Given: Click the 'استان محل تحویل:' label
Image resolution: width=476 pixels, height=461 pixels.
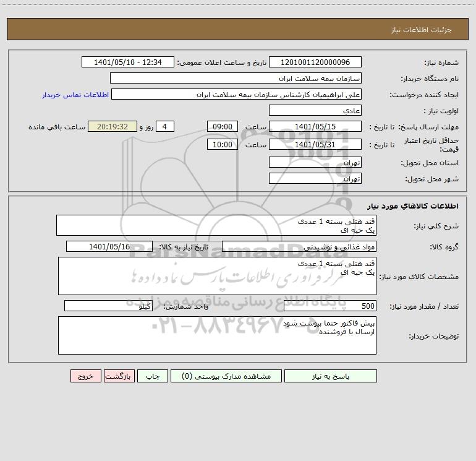Looking at the screenshot, I should tap(430, 163).
